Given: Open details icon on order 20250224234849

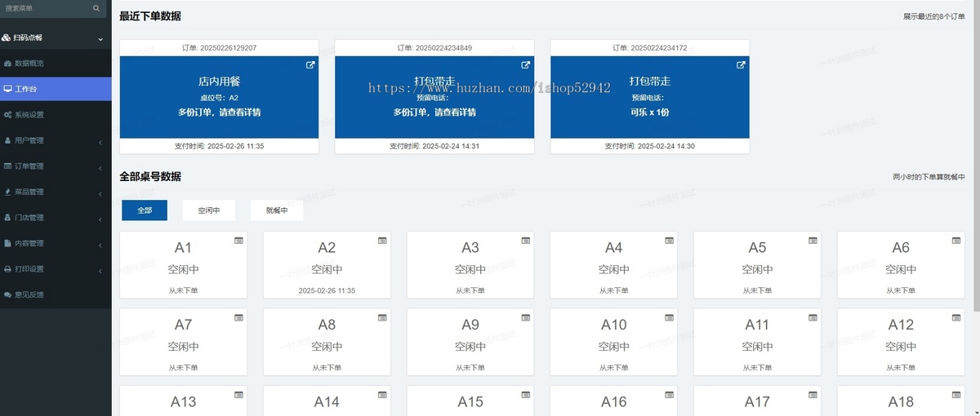Looking at the screenshot, I should click(x=526, y=65).
